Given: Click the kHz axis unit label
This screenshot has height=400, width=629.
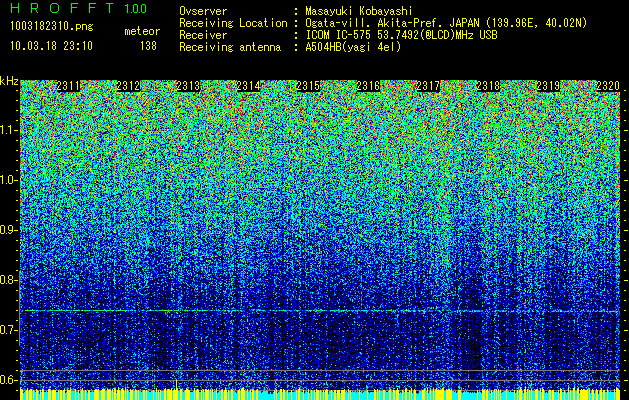Looking at the screenshot, I should (9, 81).
